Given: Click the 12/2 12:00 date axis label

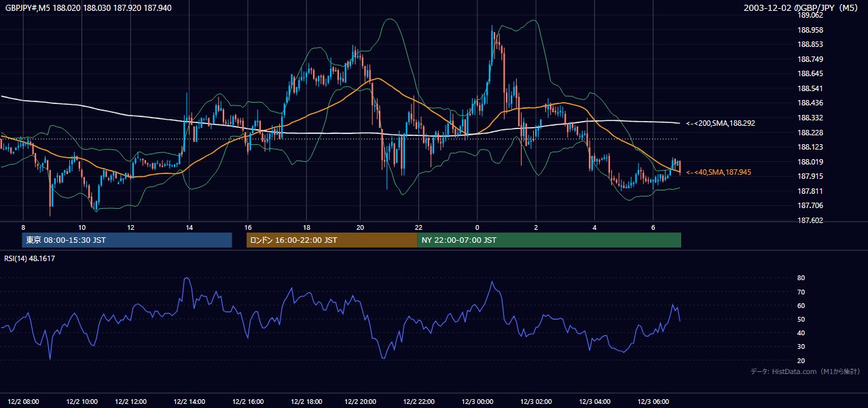Looking at the screenshot, I should tap(131, 402).
